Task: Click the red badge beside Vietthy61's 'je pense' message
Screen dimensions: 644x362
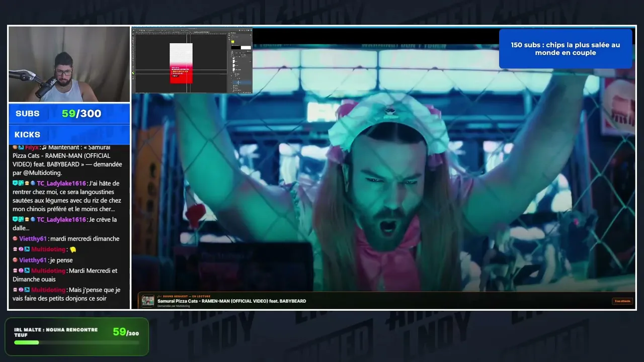Action: [x=15, y=260]
